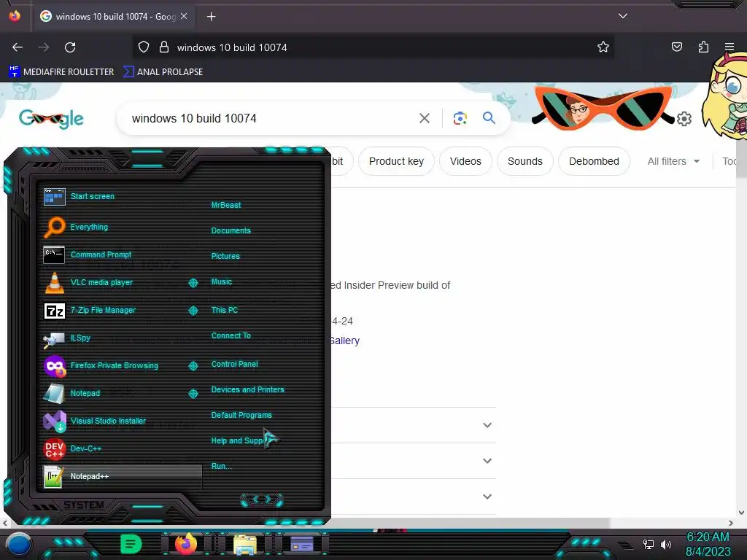Open Notepad++ in start menu
Image resolution: width=747 pixels, height=560 pixels.
pos(122,477)
